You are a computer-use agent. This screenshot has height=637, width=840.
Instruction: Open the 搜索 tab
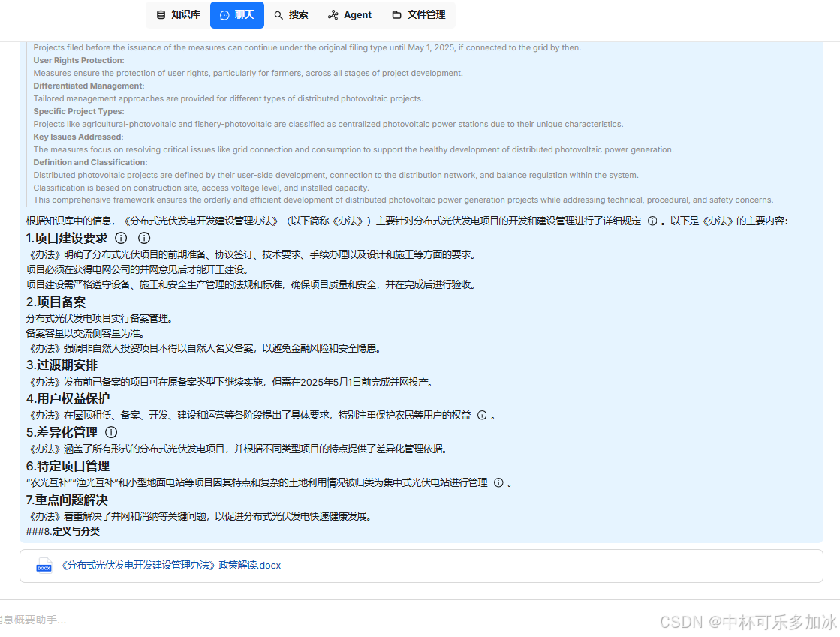click(291, 15)
